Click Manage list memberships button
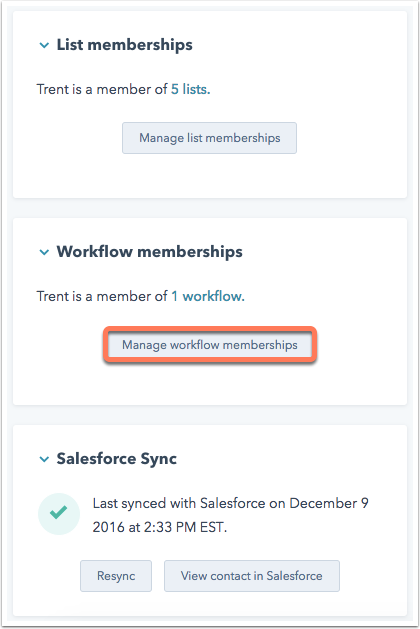Screen dimensions: 420x629 point(209,138)
